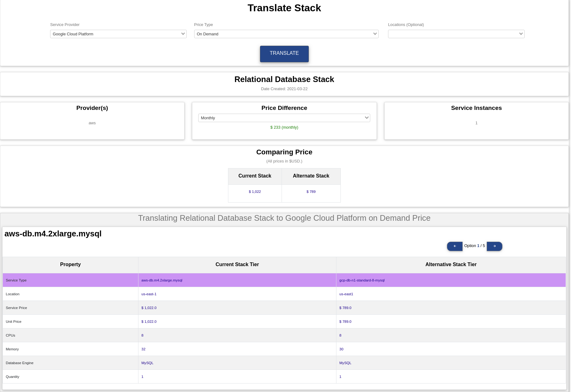
Task: Click the current stack Memory value 32
Action: [x=143, y=349]
